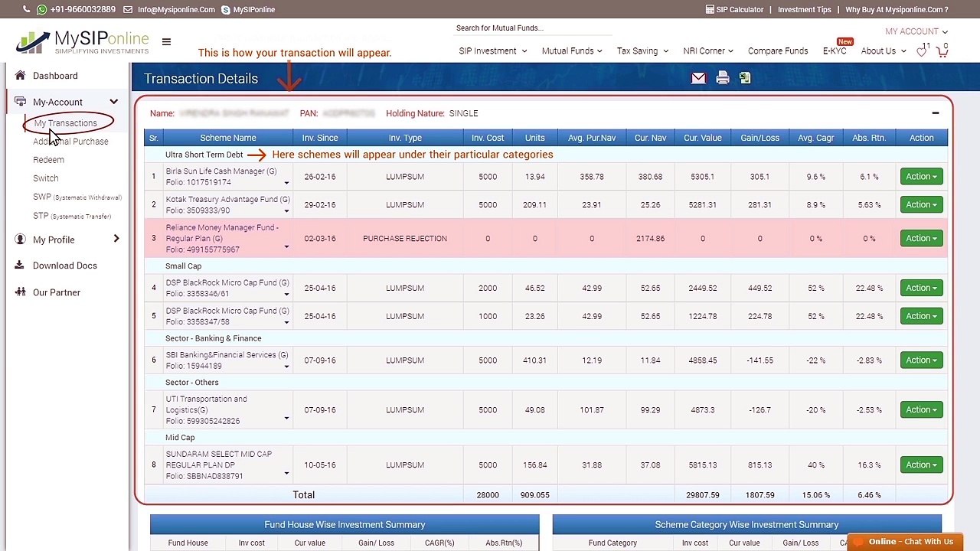Click the WhatsApp icon in top bar
This screenshot has width=980, height=551.
click(x=41, y=9)
